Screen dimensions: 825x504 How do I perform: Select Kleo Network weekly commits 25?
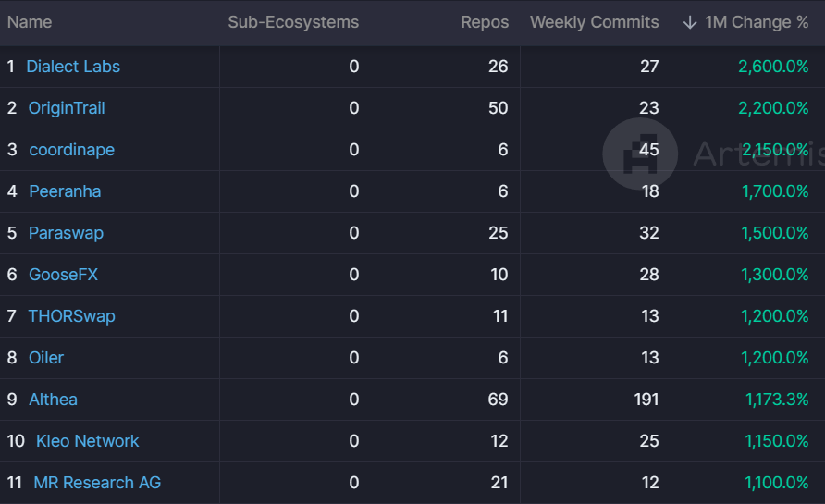point(649,440)
